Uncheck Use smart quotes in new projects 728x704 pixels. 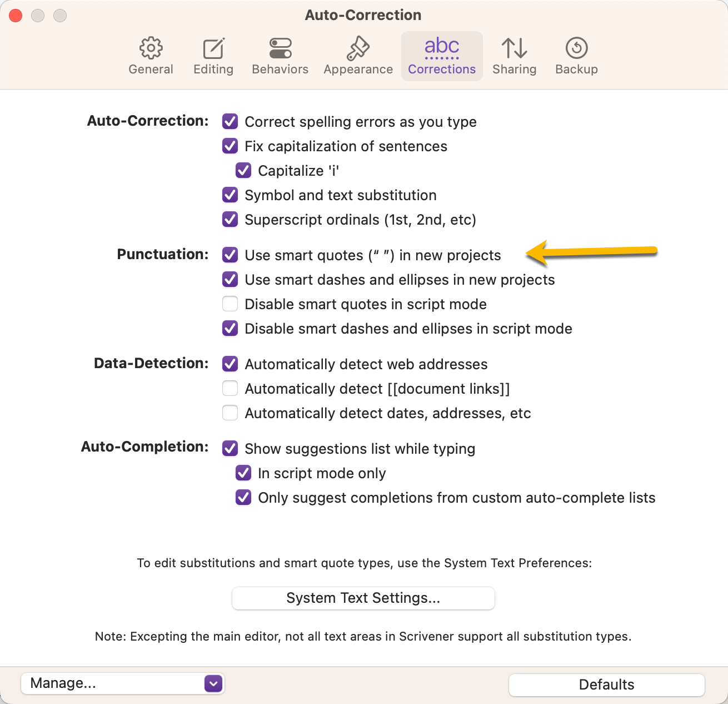[x=230, y=255]
